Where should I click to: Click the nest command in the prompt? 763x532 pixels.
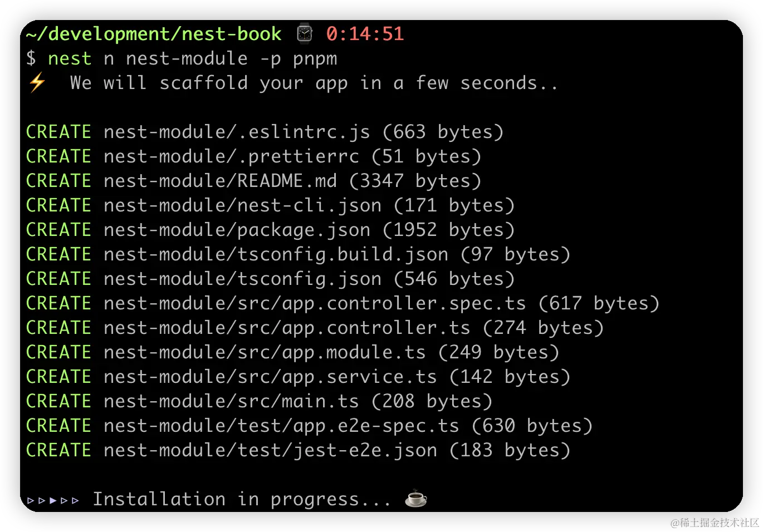tap(70, 58)
